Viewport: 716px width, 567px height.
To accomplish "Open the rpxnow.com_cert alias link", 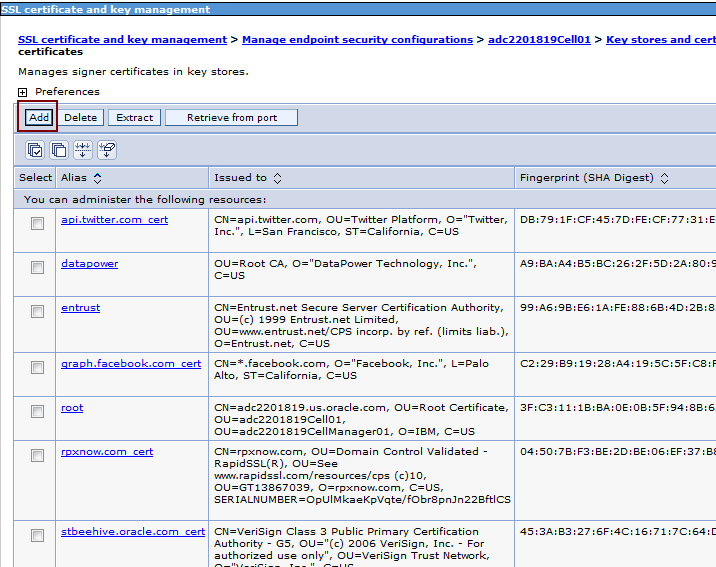I will pos(107,452).
